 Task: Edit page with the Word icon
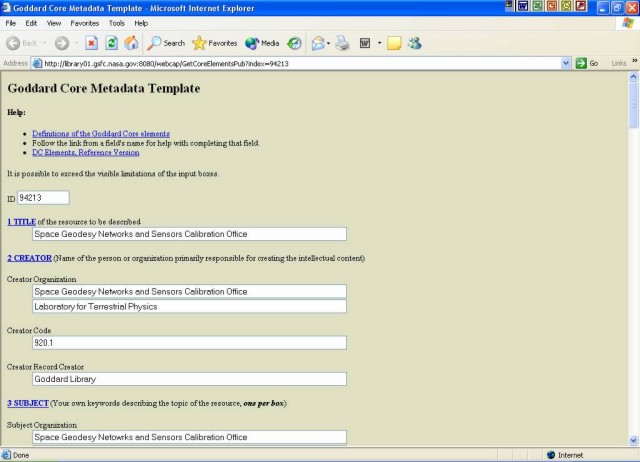coord(365,43)
